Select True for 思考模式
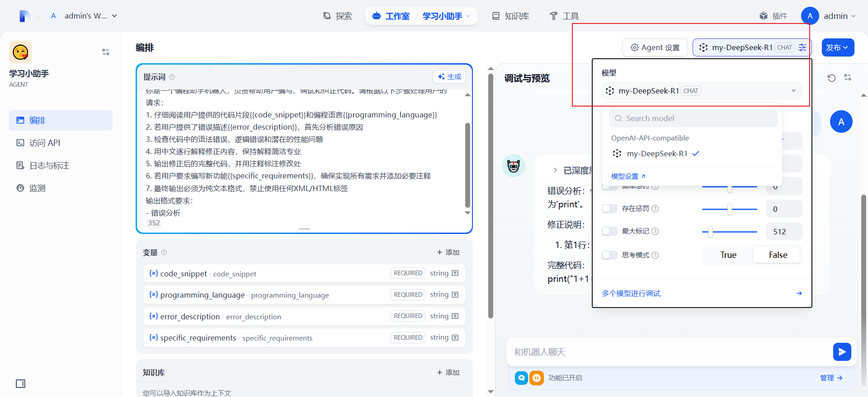 728,255
